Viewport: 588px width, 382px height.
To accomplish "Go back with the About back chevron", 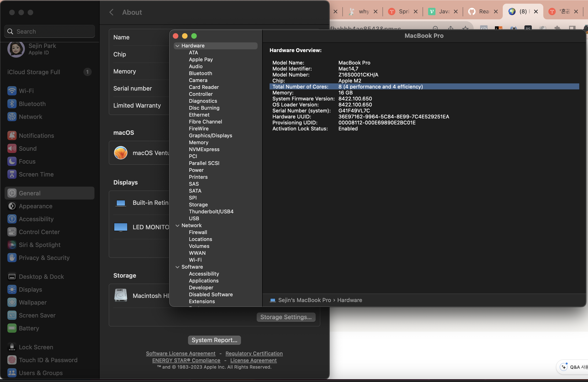I will point(112,12).
